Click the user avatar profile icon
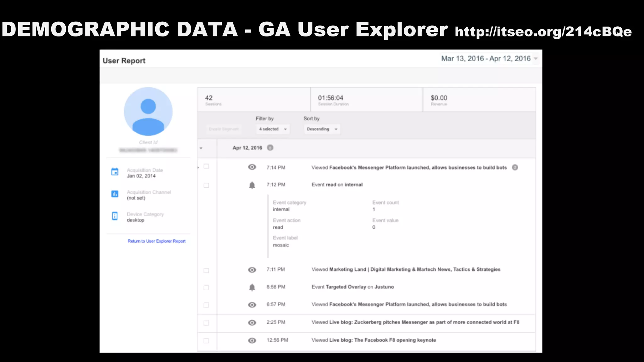Image resolution: width=644 pixels, height=362 pixels. [148, 112]
